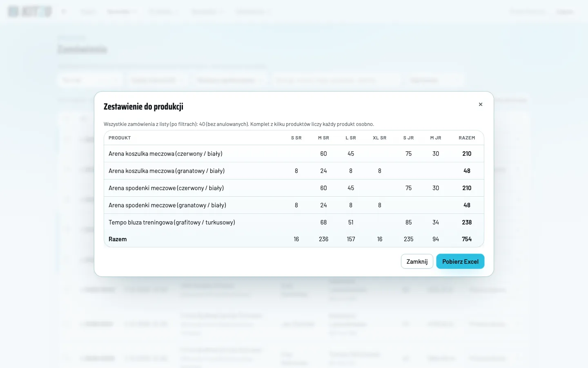Click M SR value 24 in Arena koszulka granatowy row
588x368 pixels.
click(x=323, y=171)
